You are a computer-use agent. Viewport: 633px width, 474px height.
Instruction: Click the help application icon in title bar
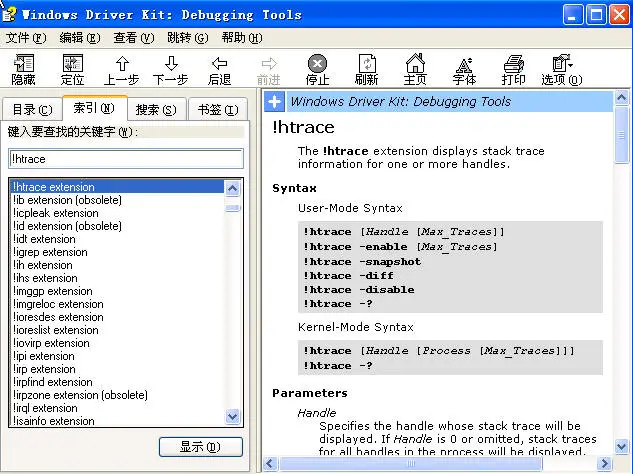(9, 14)
